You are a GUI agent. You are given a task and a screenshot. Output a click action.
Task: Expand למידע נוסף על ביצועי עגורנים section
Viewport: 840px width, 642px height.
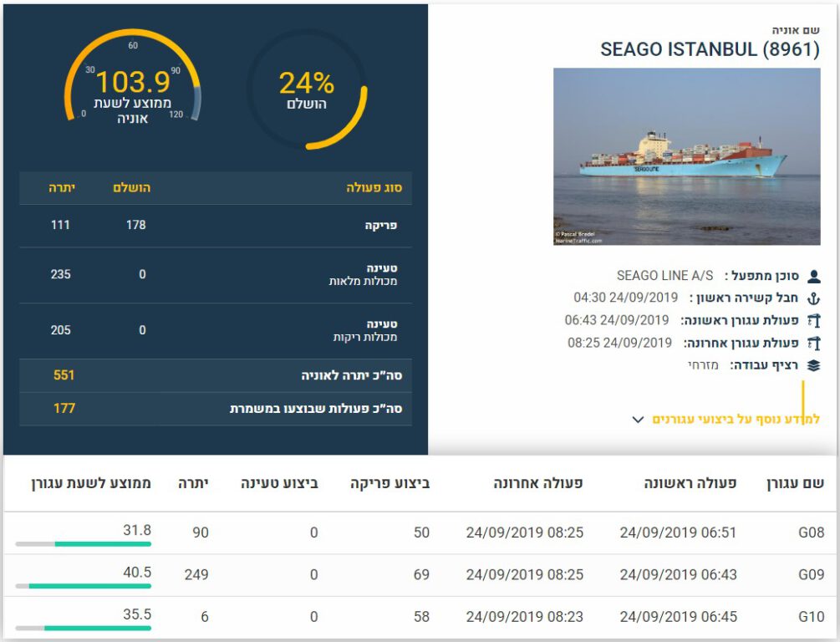tap(725, 419)
